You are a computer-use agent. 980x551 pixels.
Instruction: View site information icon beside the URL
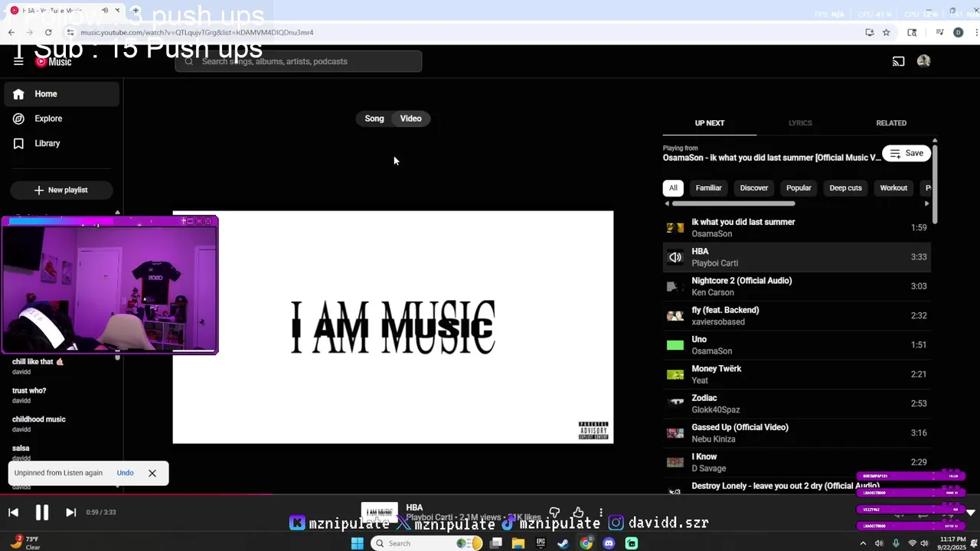[x=70, y=32]
